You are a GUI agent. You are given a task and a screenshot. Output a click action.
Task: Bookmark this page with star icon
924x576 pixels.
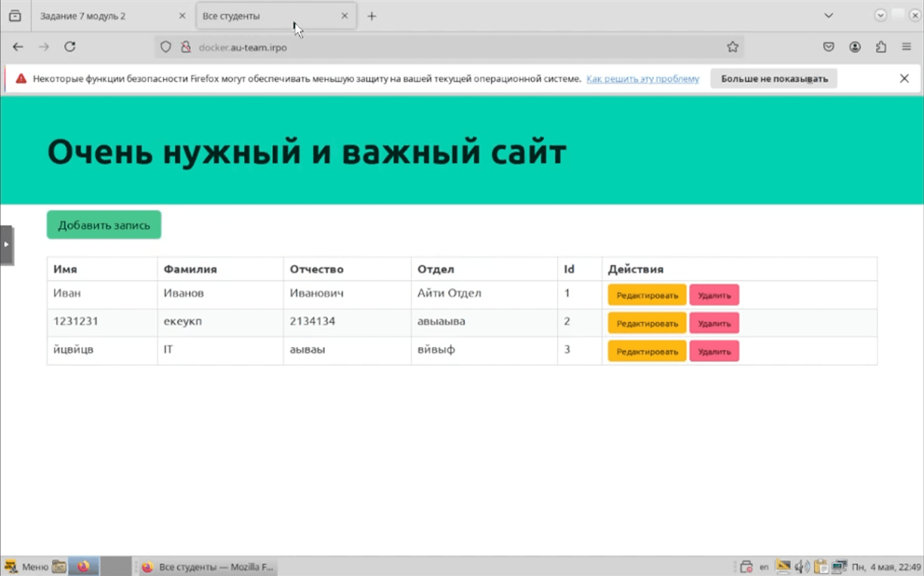732,47
